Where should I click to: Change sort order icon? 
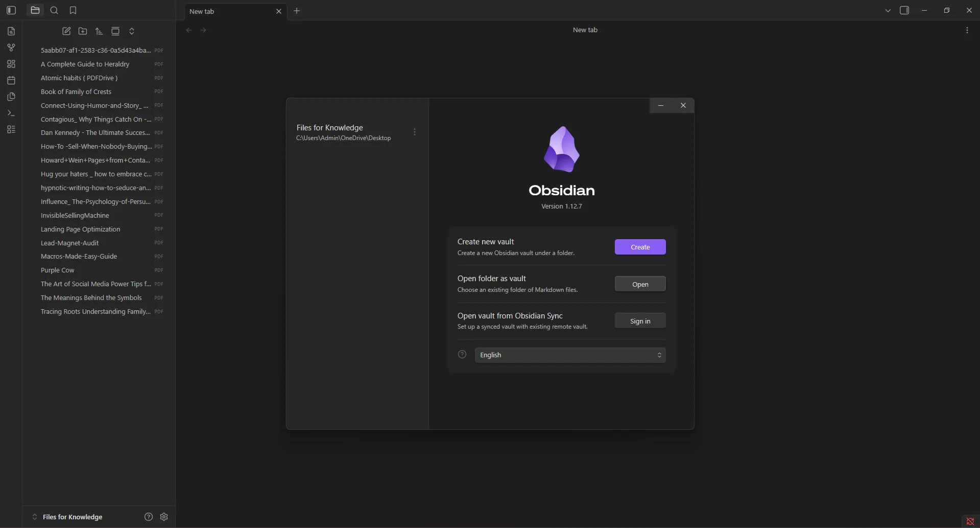(x=99, y=31)
